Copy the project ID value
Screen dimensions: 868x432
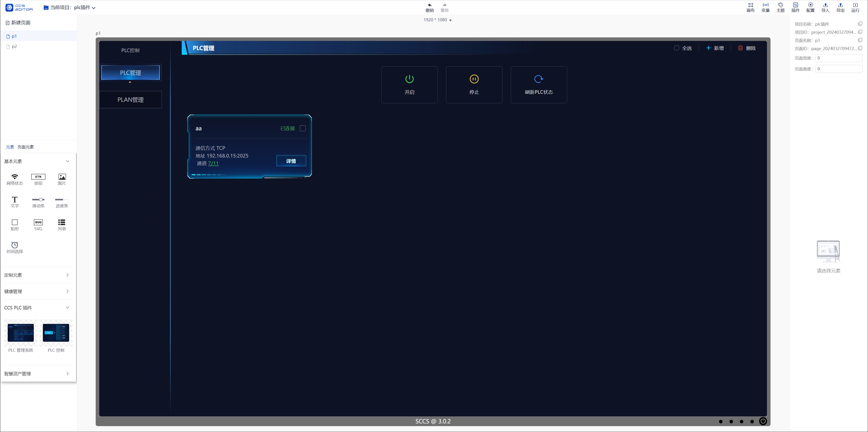click(860, 32)
